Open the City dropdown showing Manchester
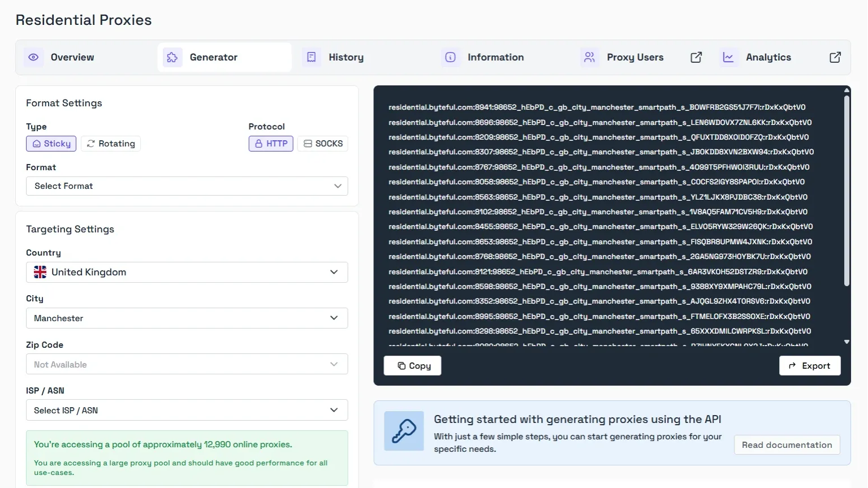Screen dimensions: 868x488 187,318
